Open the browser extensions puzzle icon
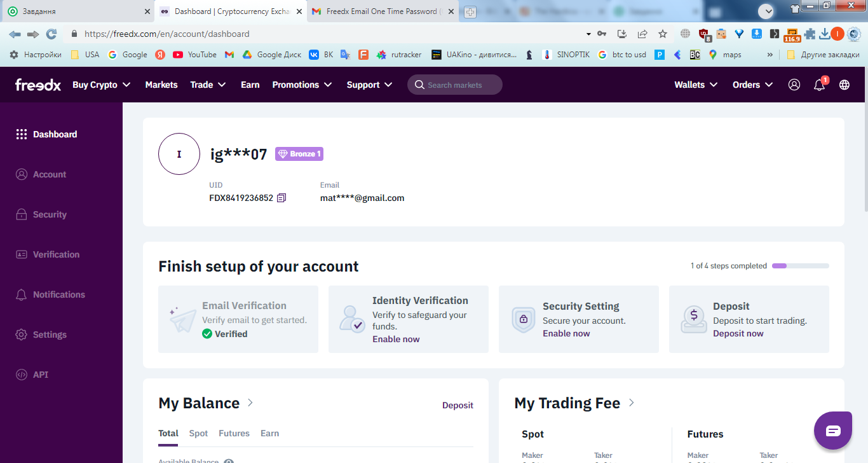Screen dimensions: 868x463 [x=810, y=34]
